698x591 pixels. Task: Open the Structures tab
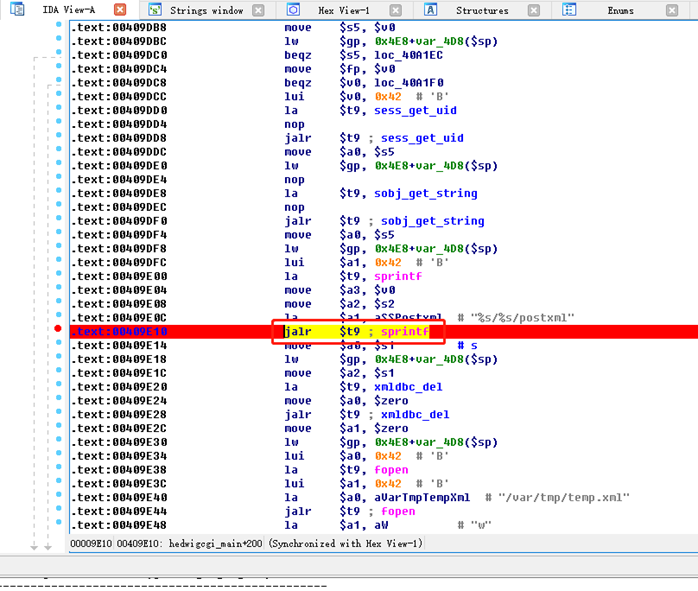tap(482, 10)
